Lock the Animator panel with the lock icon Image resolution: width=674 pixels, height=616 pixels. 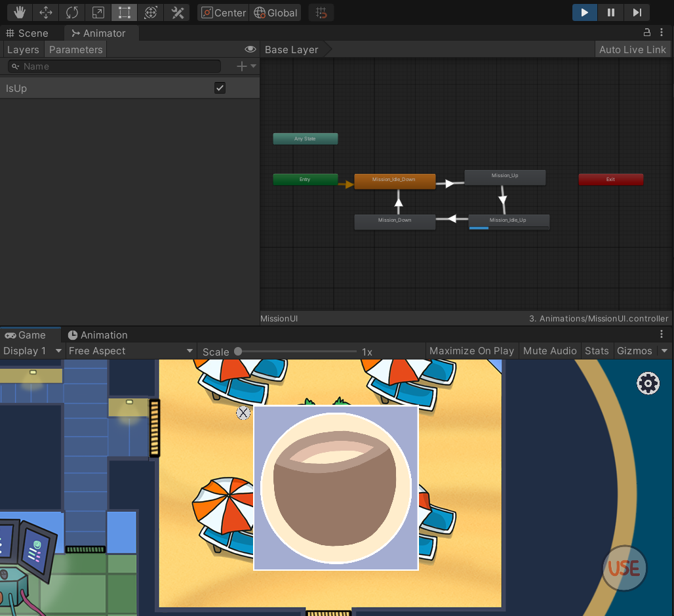click(646, 32)
